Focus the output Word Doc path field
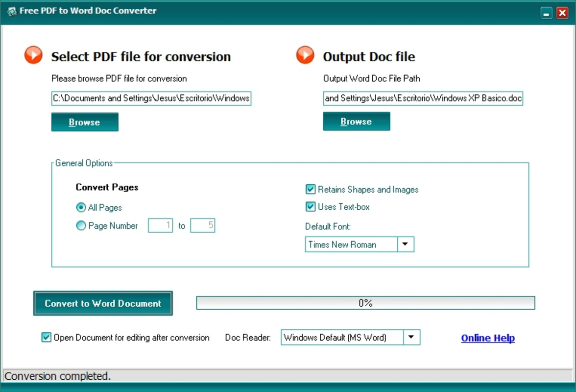This screenshot has height=392, width=576. tap(423, 98)
